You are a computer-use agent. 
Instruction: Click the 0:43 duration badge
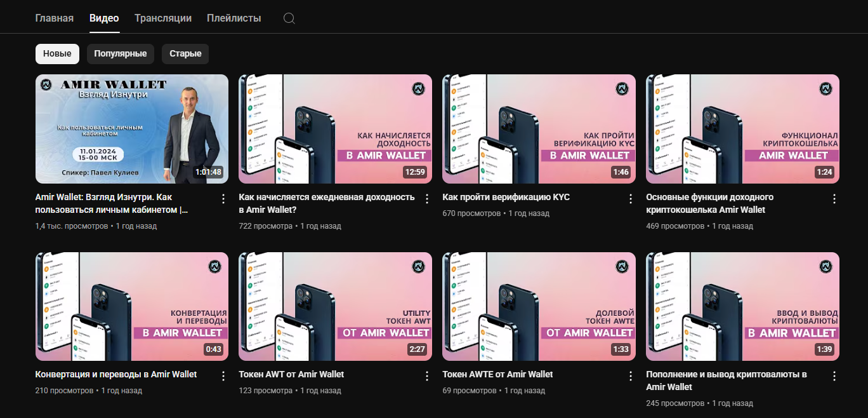pyautogui.click(x=214, y=349)
